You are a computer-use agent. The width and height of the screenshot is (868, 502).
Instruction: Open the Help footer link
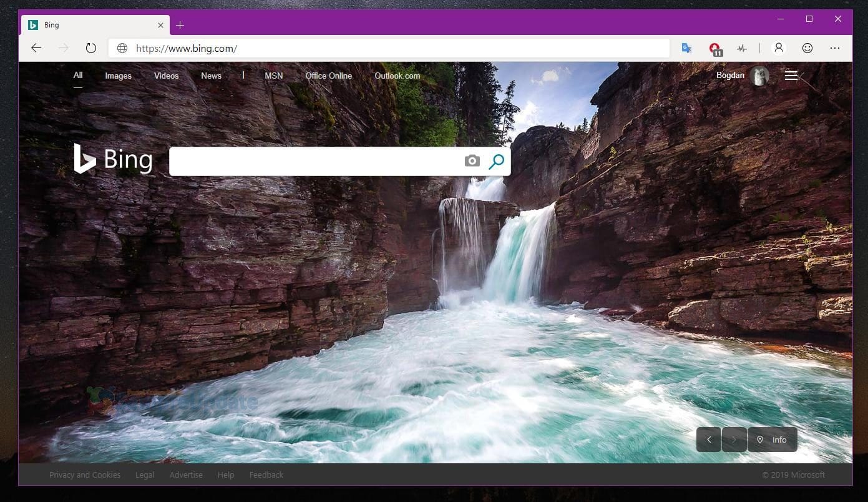point(226,475)
